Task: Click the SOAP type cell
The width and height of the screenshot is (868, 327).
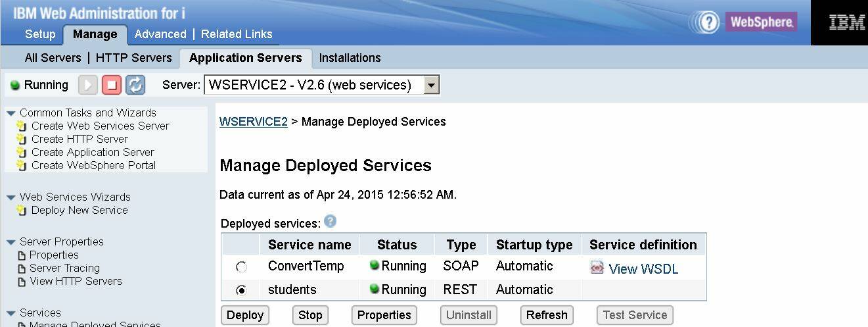Action: click(x=462, y=266)
